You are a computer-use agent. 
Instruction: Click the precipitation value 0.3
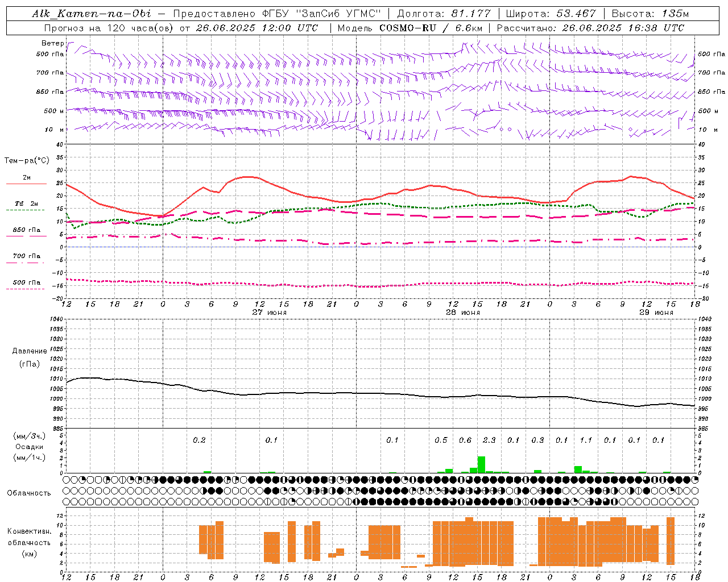coord(537,440)
